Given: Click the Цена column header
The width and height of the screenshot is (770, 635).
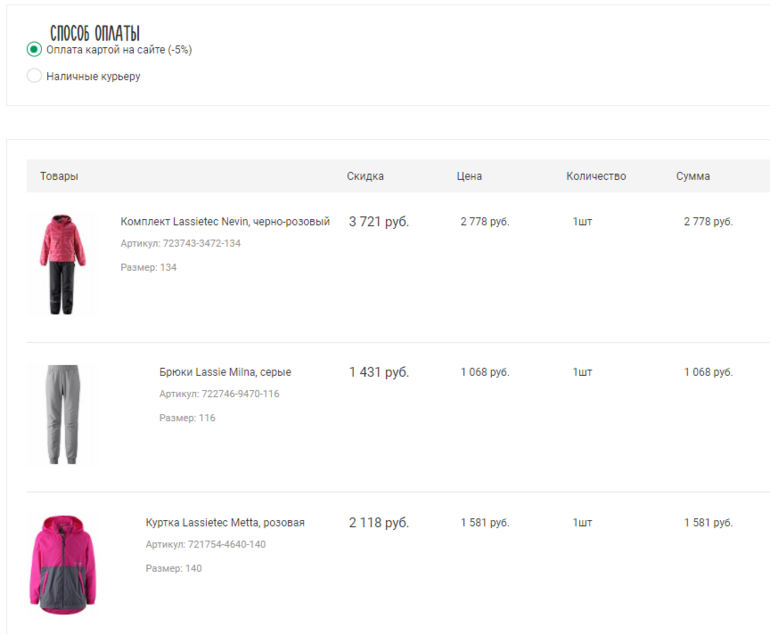Looking at the screenshot, I should (469, 176).
